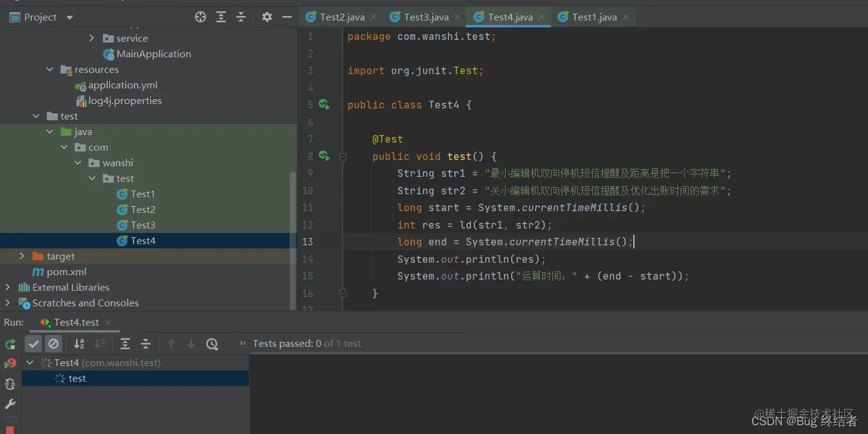Click line number 13 in gutter
This screenshot has height=434, width=868.
[308, 242]
